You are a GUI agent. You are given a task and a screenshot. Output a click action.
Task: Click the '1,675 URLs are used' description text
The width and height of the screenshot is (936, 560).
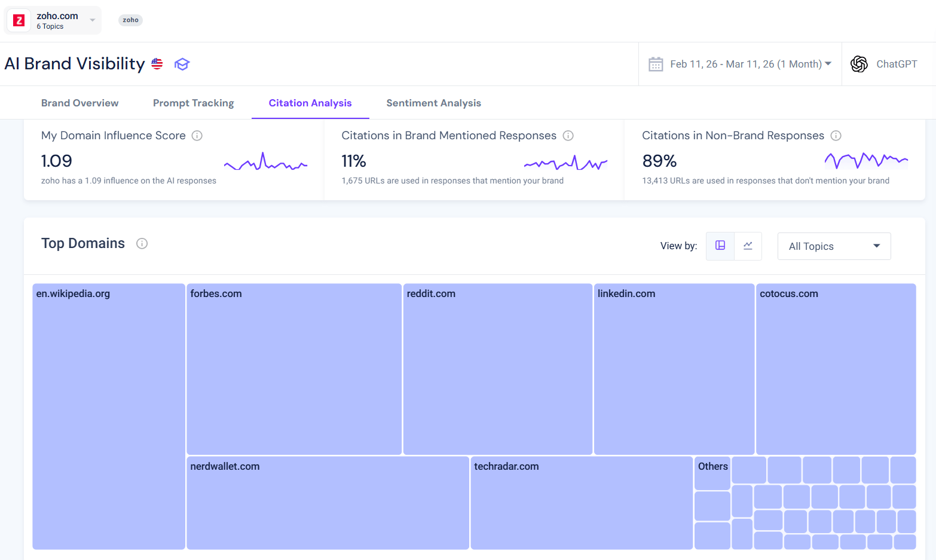click(x=452, y=180)
